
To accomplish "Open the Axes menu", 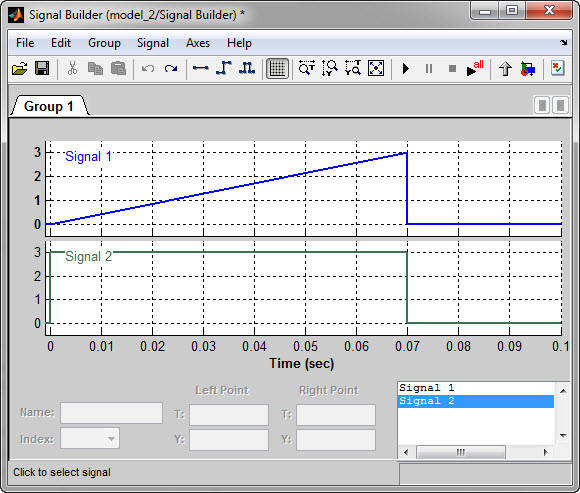I will click(x=198, y=43).
